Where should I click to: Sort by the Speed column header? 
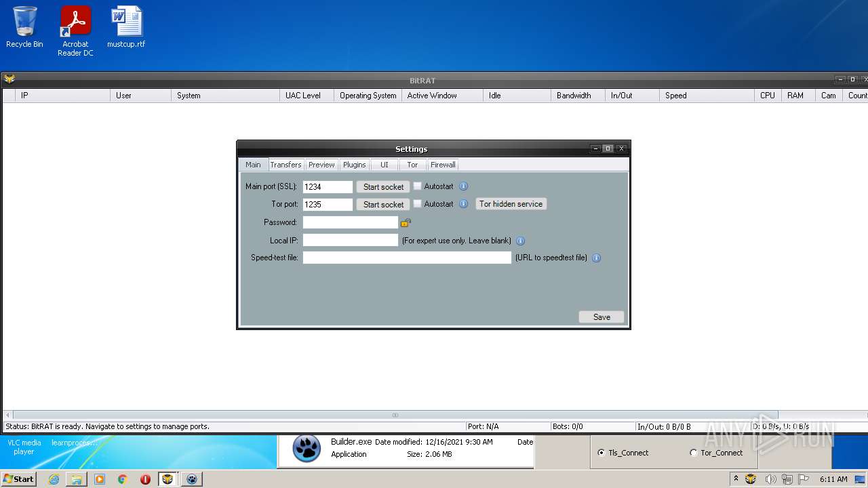click(x=707, y=96)
